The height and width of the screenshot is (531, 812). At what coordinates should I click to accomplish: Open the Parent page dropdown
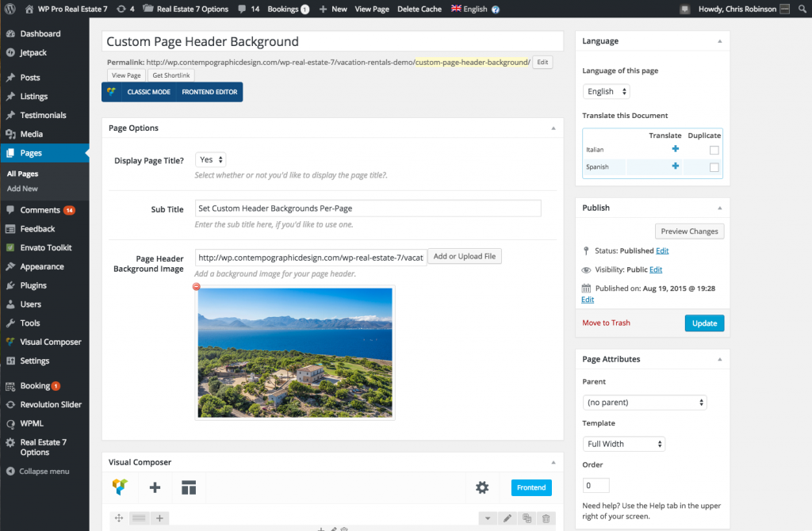tap(644, 402)
